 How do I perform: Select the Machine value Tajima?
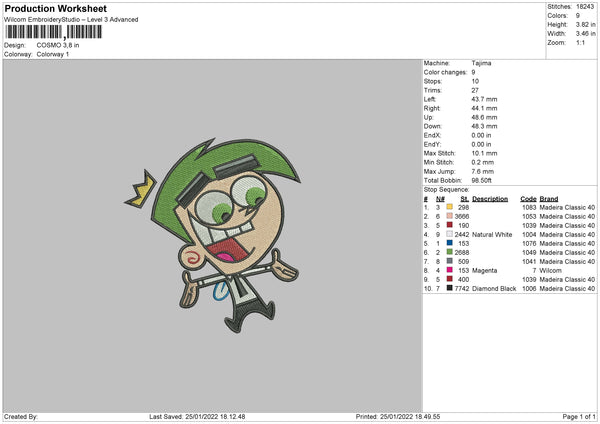click(481, 63)
